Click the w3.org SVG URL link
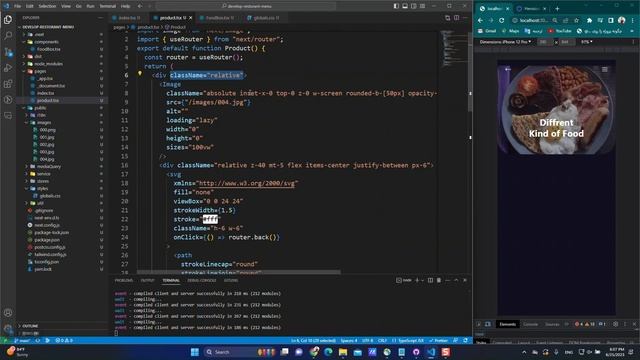The width and height of the screenshot is (640, 360). tap(246, 183)
